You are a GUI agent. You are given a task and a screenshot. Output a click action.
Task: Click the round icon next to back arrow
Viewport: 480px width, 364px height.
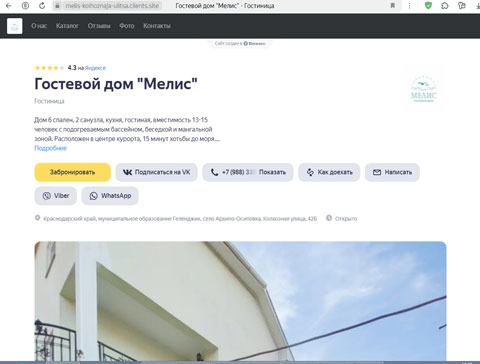[25, 6]
